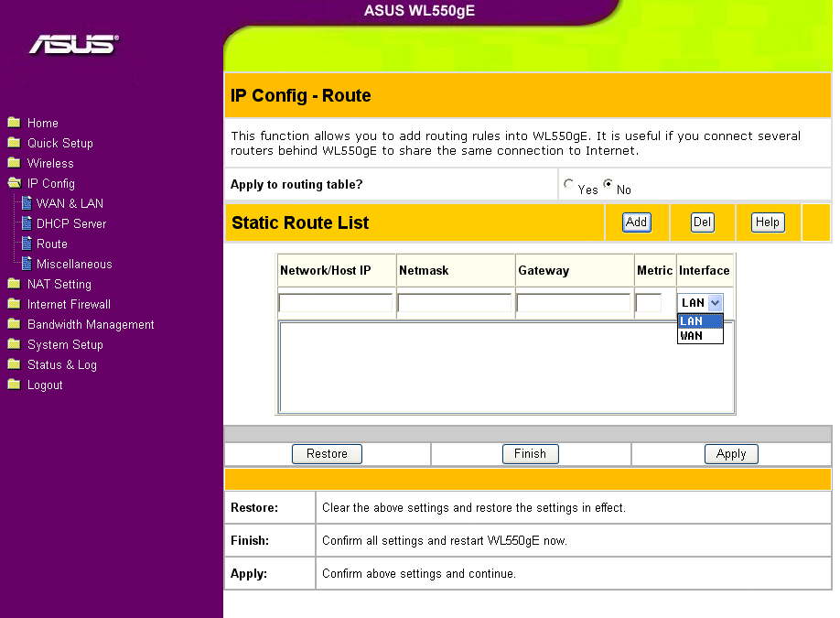
Task: Click the 'Apply to routing table?' label
Action: pyautogui.click(x=296, y=184)
